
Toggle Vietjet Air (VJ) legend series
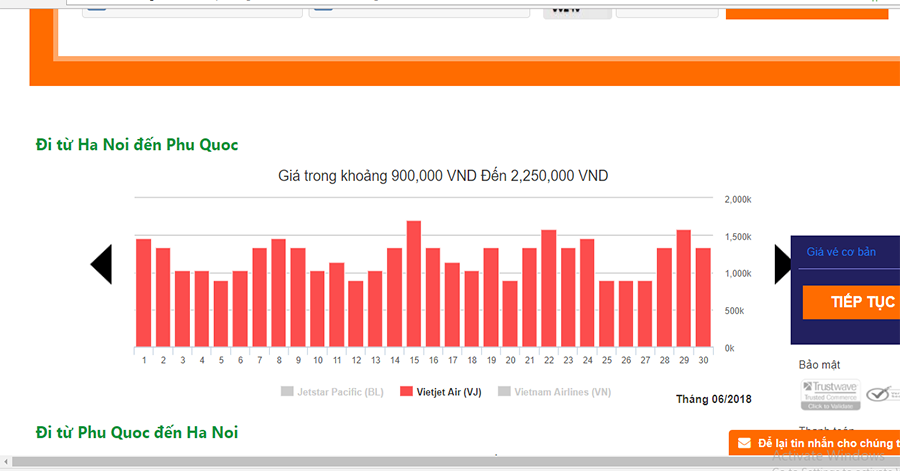[441, 392]
